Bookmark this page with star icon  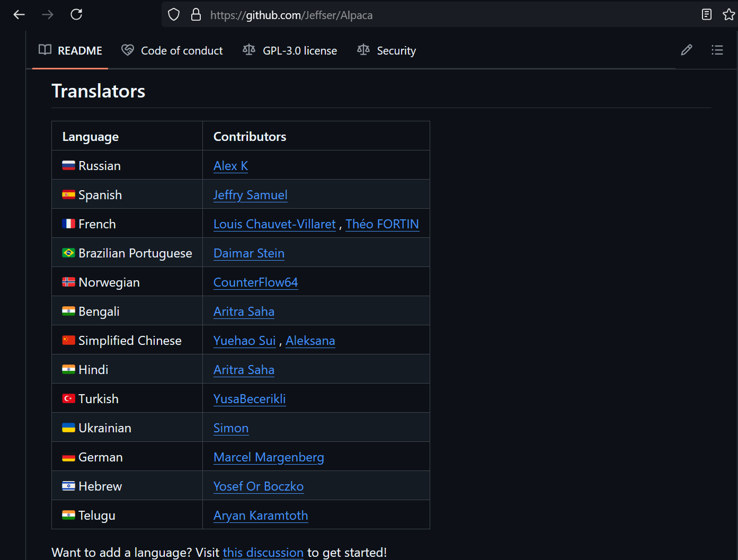pos(729,15)
